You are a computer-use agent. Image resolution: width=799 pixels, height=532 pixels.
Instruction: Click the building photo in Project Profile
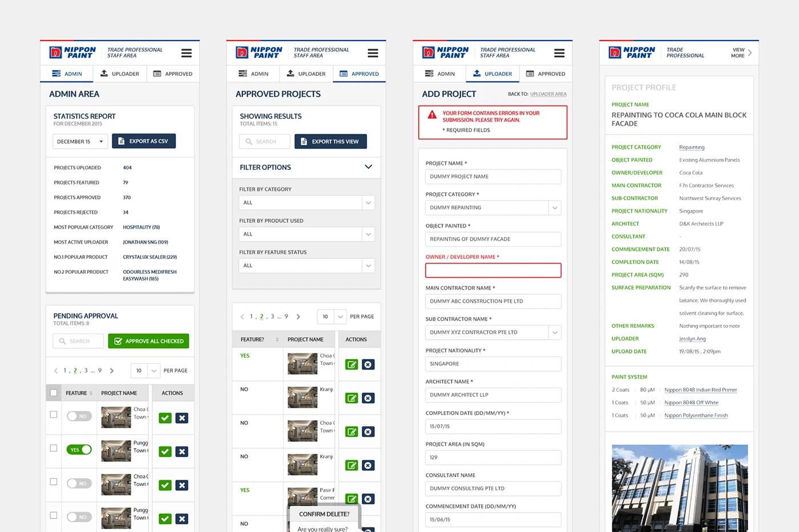(x=679, y=488)
